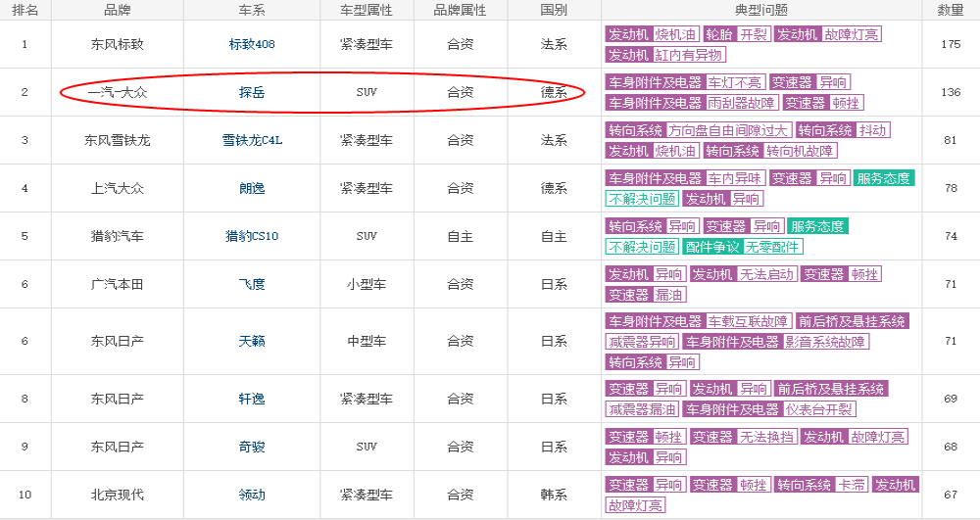Viewport: 980px width, 520px height.
Task: Open the 探岳 car series link
Action: coord(252,92)
